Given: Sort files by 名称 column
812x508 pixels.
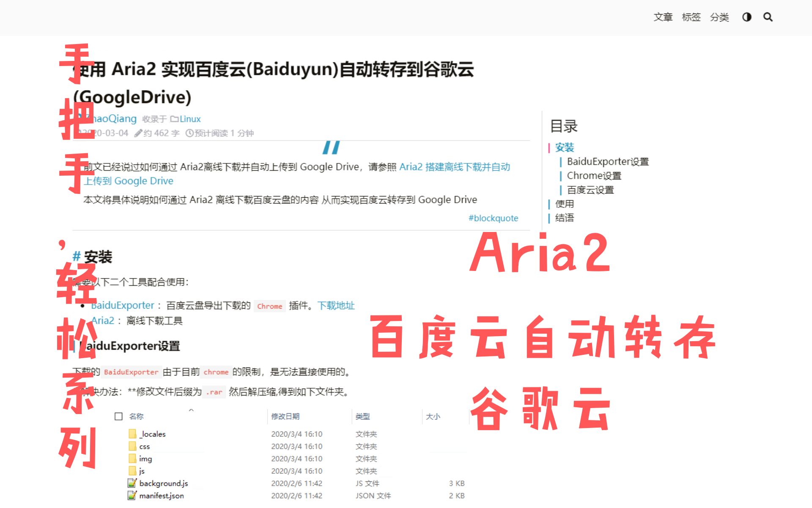Looking at the screenshot, I should coord(136,416).
